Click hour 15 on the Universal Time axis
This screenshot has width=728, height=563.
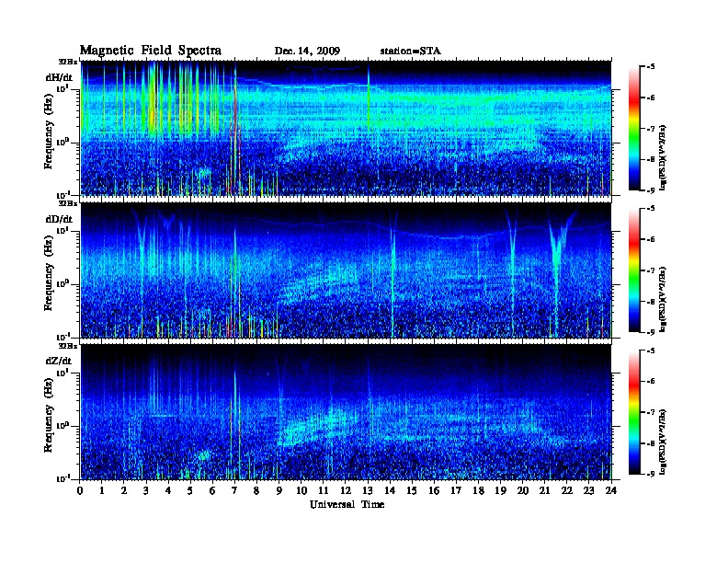(x=412, y=490)
